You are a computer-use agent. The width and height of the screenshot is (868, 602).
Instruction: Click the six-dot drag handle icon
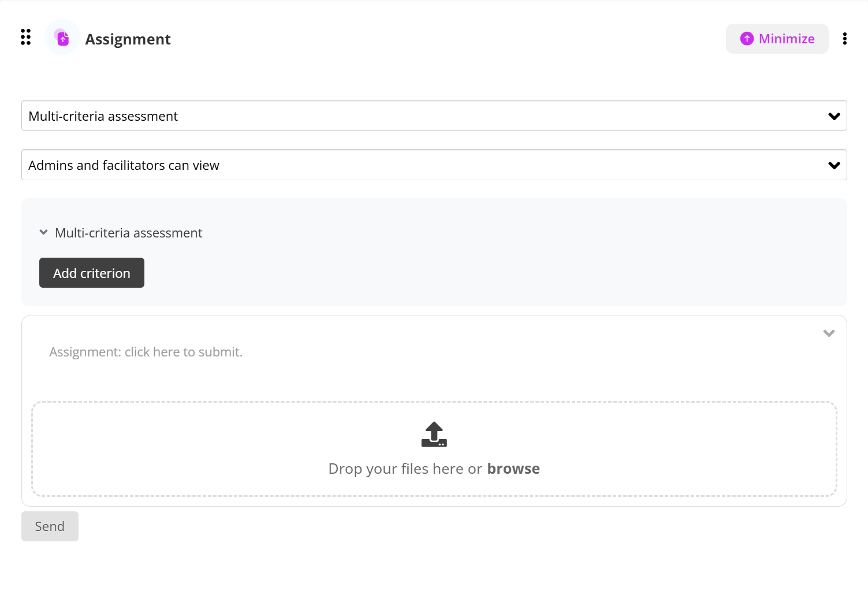[x=25, y=37]
